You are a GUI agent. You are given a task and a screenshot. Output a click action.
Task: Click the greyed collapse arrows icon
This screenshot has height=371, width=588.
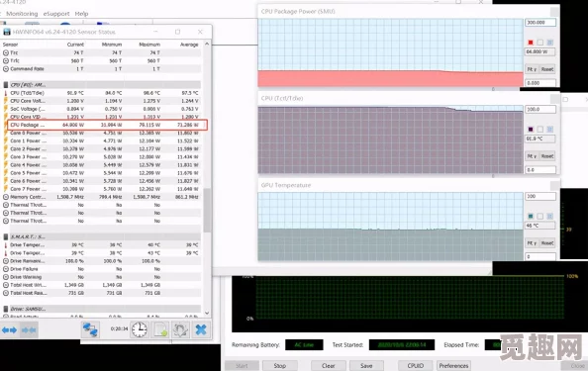[29, 330]
